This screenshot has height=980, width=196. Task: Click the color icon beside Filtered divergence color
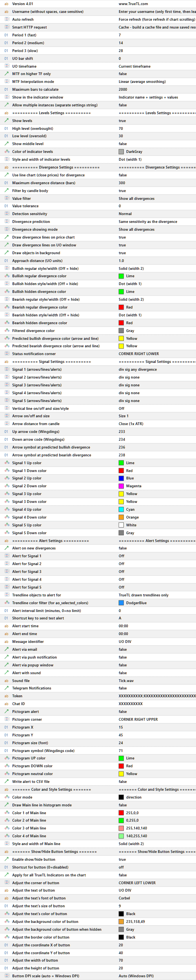6,331
